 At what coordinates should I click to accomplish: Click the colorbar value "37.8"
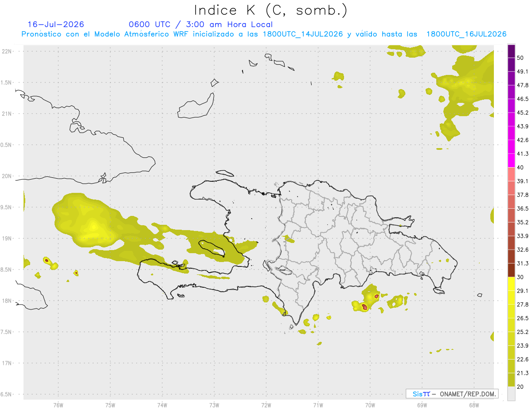click(x=523, y=195)
